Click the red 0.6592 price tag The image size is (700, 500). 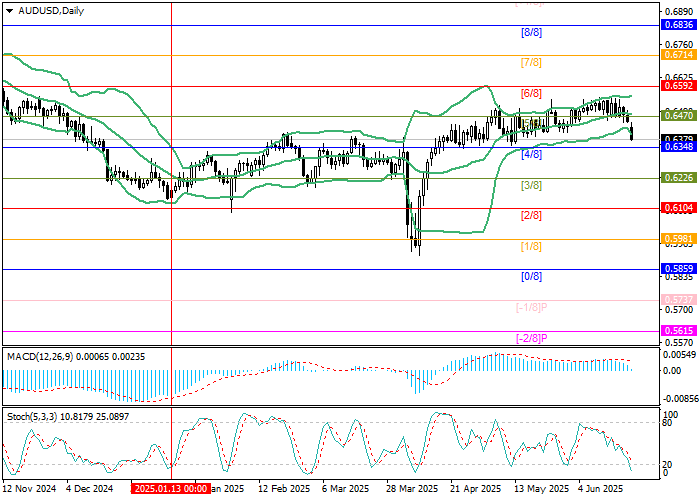click(x=677, y=86)
